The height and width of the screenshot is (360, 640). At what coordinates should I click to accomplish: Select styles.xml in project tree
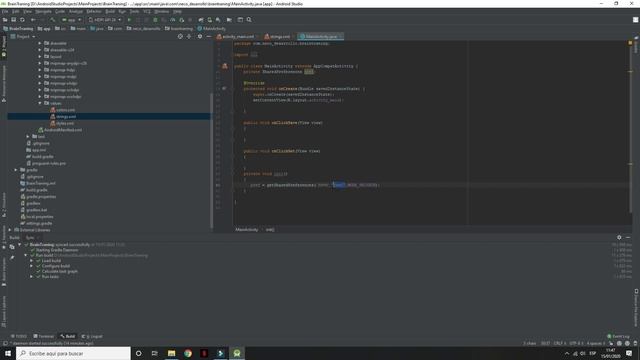(x=62, y=123)
